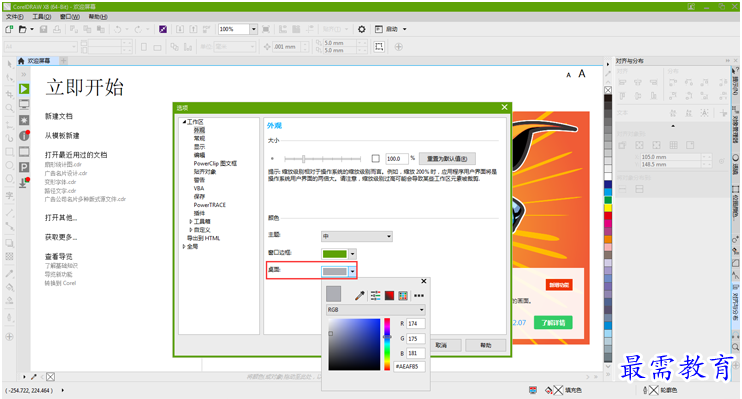Open Options via the toolbar gear icon
742x399 pixels.
(x=362, y=29)
